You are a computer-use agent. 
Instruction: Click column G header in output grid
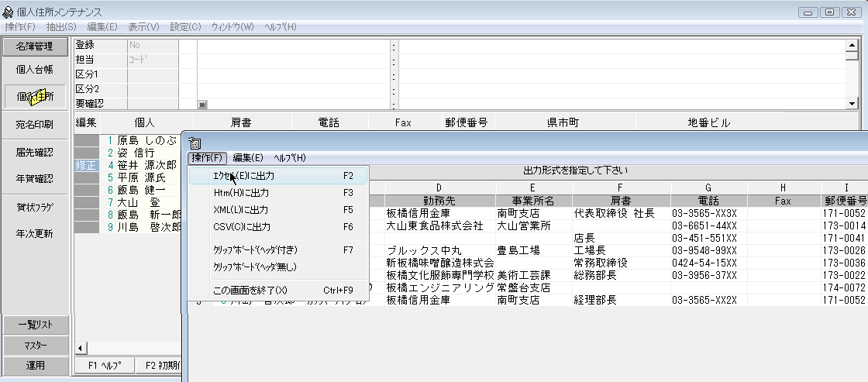pyautogui.click(x=708, y=188)
